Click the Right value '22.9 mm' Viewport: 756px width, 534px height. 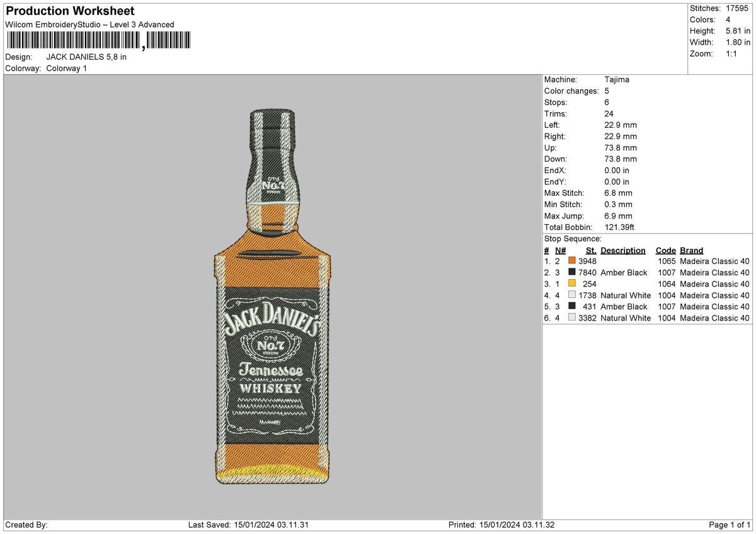pos(621,136)
